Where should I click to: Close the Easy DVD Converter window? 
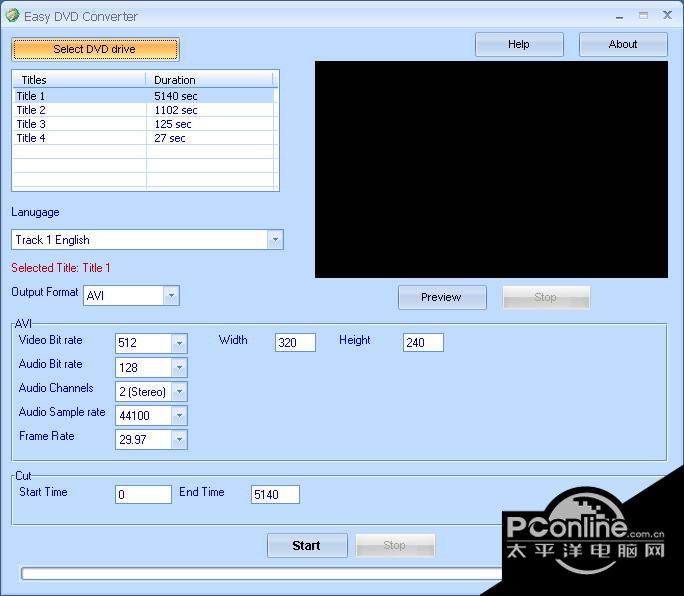point(667,15)
